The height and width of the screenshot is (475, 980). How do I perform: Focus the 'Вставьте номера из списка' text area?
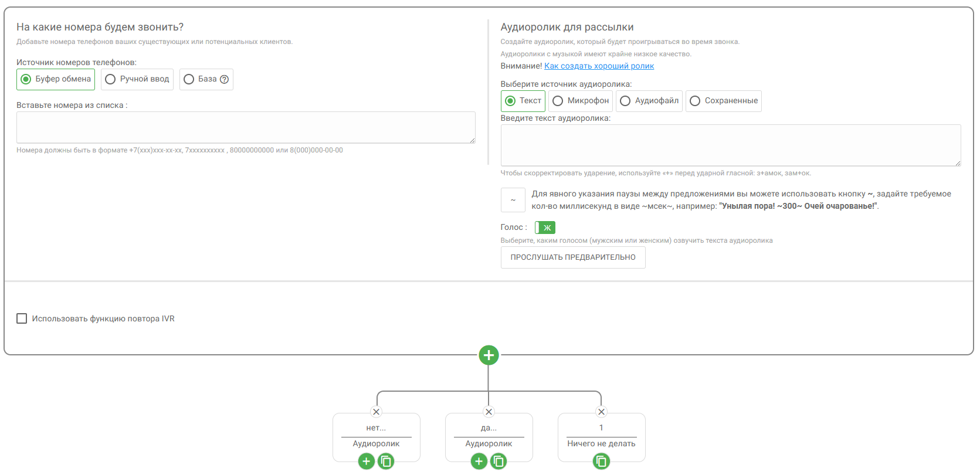click(246, 127)
